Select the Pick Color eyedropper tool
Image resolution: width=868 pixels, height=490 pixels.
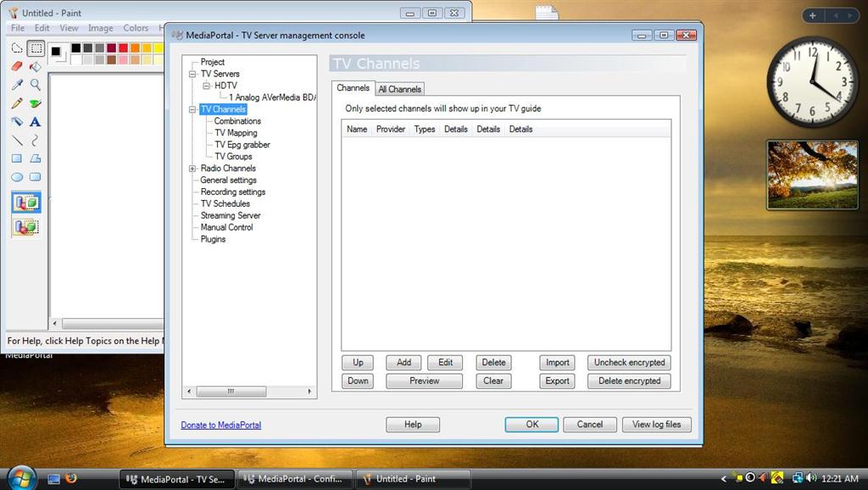pyautogui.click(x=17, y=85)
